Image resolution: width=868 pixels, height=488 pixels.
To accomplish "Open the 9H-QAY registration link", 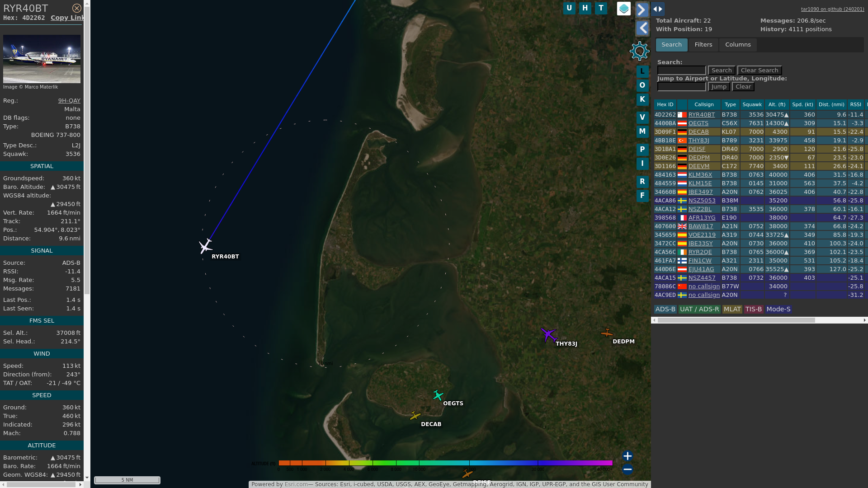I will click(x=69, y=101).
